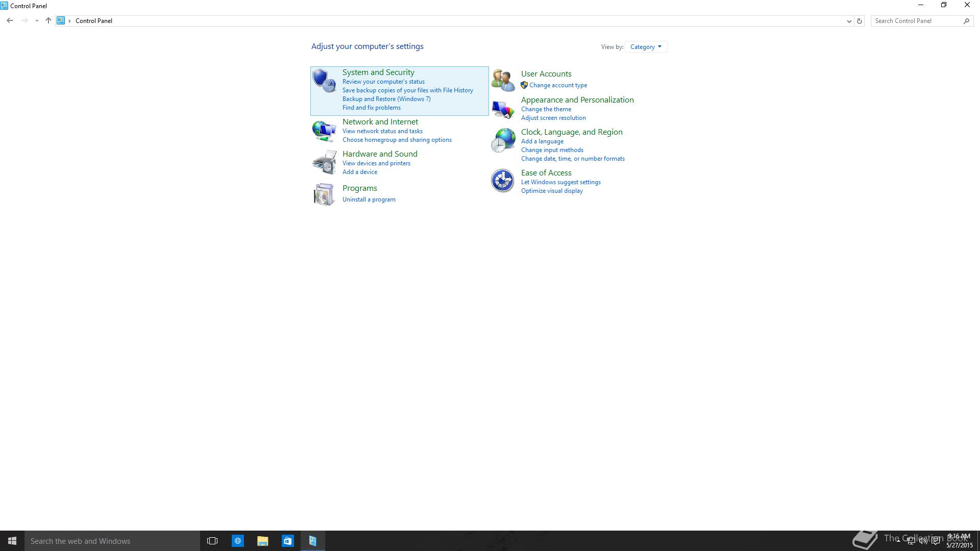The height and width of the screenshot is (551, 980).
Task: Click the search magnifier icon
Action: (x=966, y=21)
